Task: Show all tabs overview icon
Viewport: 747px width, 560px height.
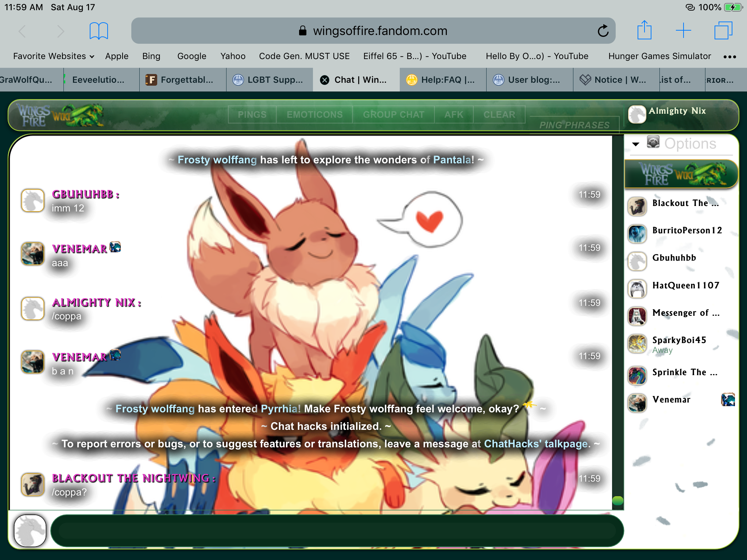Action: point(723,31)
